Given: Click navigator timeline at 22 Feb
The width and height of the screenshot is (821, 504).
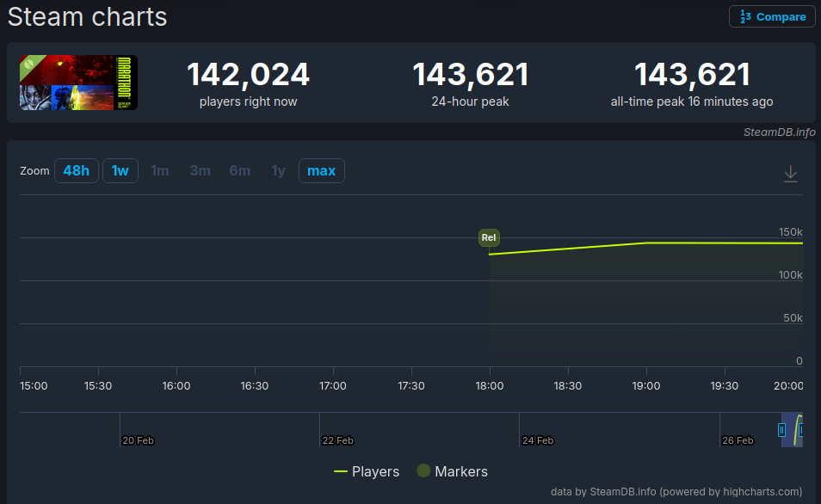Looking at the screenshot, I should (337, 440).
